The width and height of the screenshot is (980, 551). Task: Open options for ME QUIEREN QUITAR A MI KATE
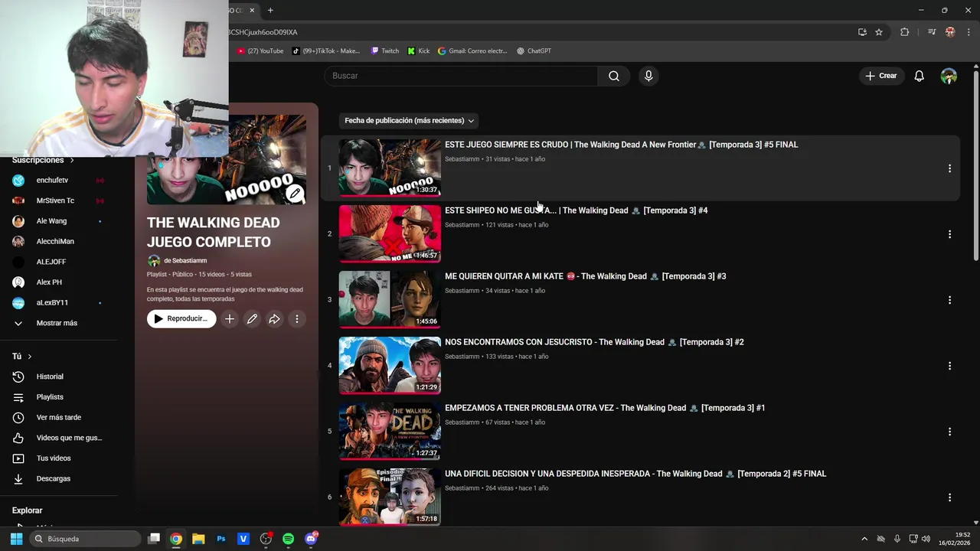[x=949, y=300]
